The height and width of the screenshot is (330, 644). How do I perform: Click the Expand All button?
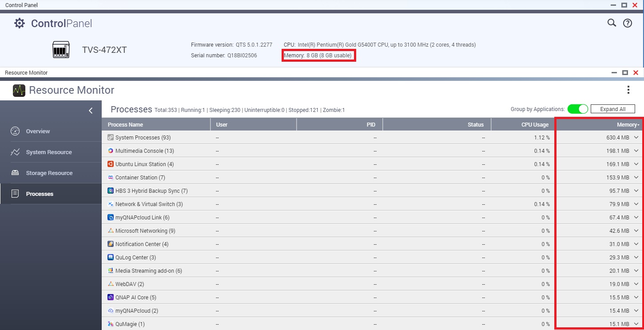(x=613, y=109)
